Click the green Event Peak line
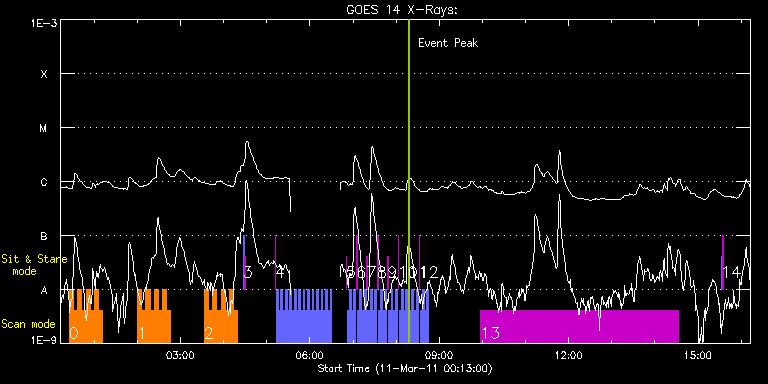Screen dimensions: 768x384 pos(408,181)
